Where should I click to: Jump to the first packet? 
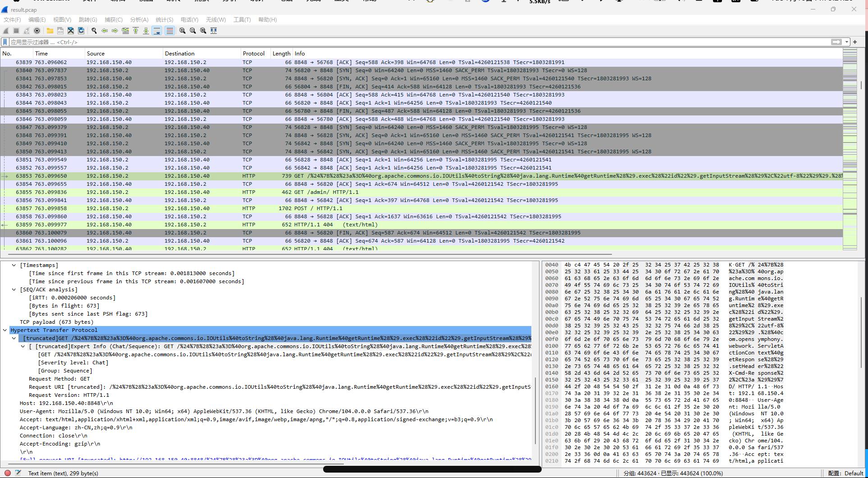click(136, 31)
